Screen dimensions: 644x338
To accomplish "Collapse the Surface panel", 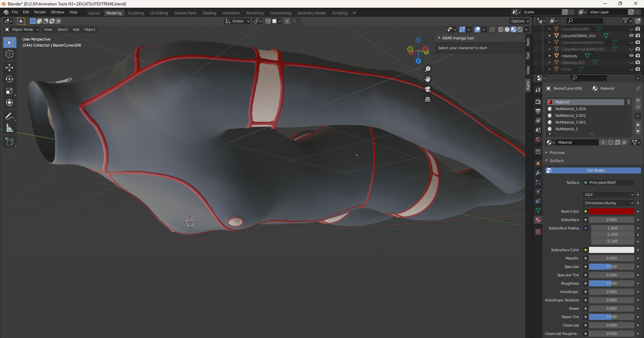I will (x=557, y=161).
